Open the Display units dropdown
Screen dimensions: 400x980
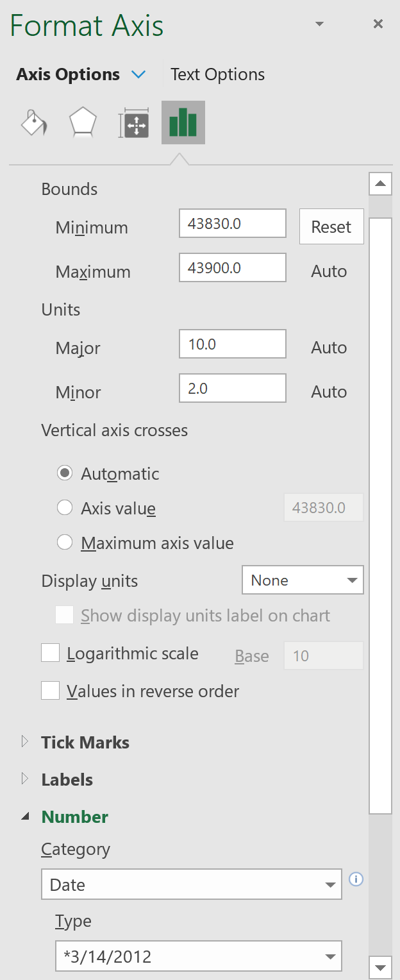[x=303, y=580]
